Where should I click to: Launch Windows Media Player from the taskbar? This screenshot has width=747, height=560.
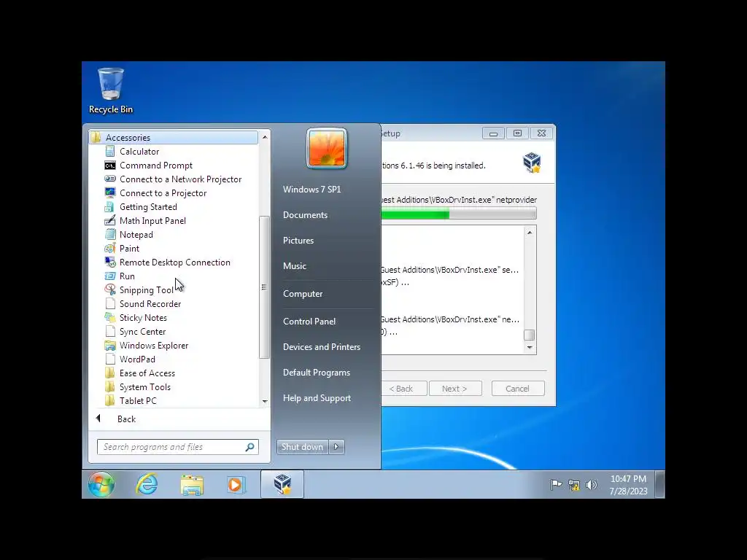coord(236,485)
